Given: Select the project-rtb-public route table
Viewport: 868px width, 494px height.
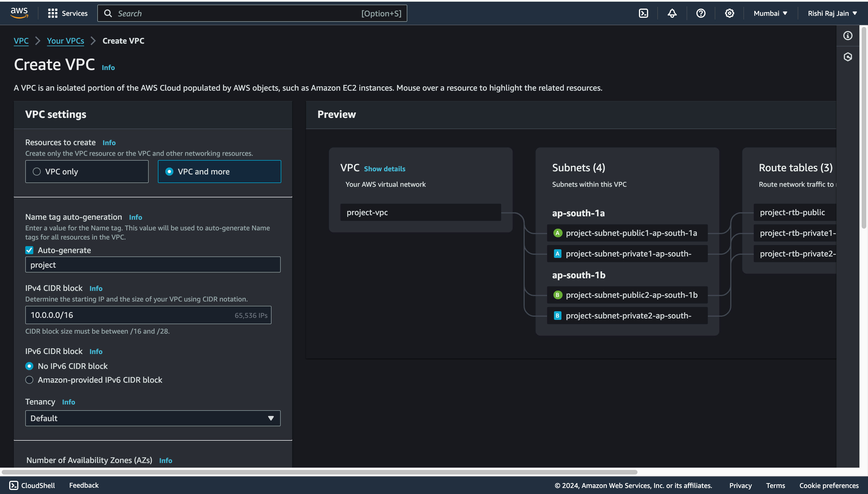Looking at the screenshot, I should point(795,212).
